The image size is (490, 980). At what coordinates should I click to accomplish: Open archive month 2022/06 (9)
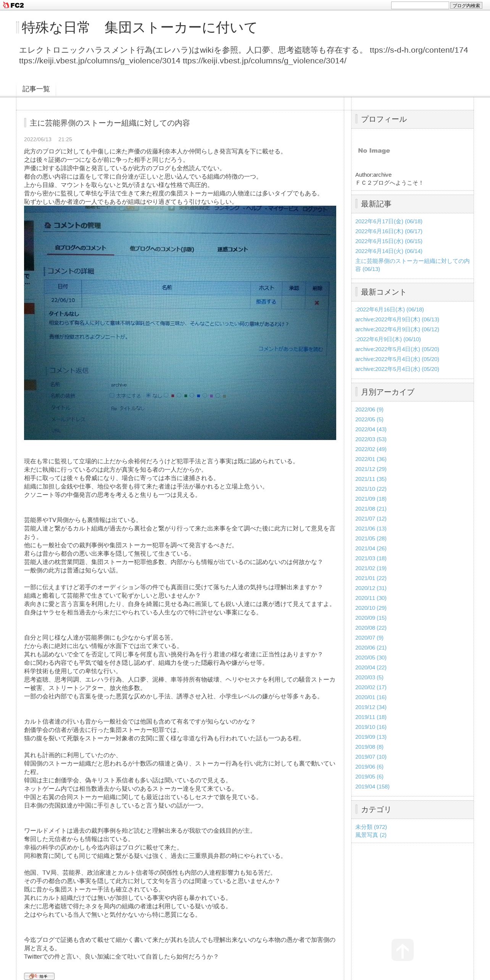tap(369, 409)
